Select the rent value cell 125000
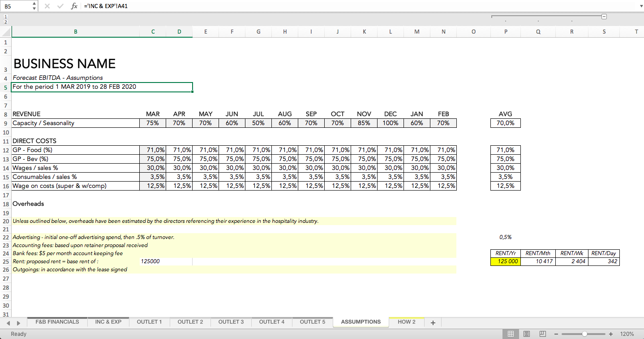 pyautogui.click(x=153, y=261)
